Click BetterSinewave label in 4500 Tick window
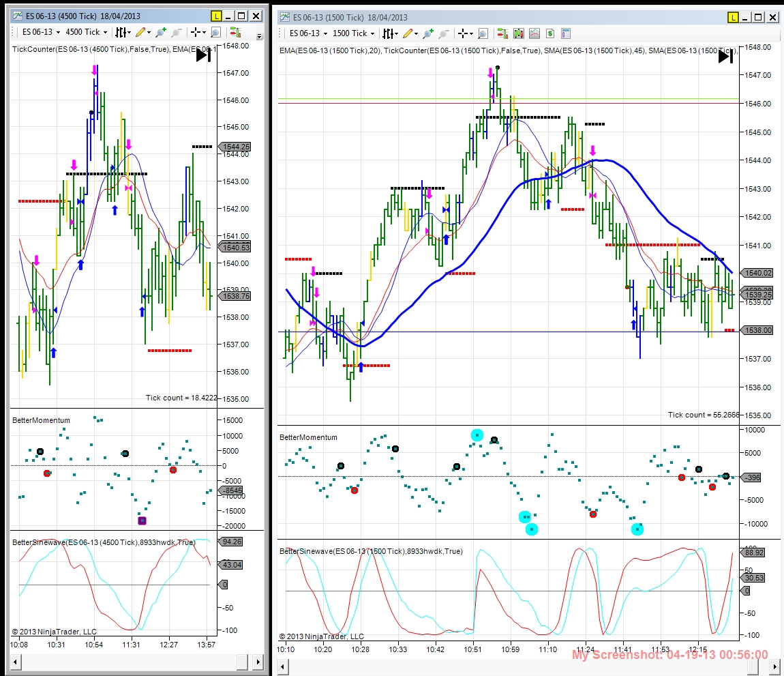Viewport: 784px width, 676px height. tap(104, 542)
